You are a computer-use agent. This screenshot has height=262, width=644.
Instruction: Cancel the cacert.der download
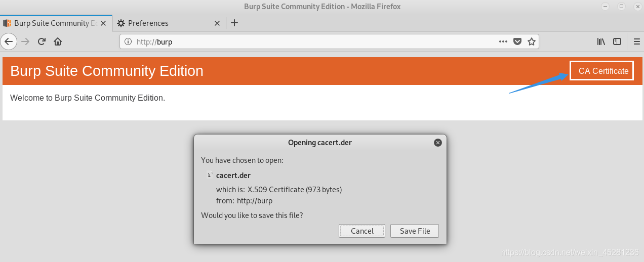point(362,231)
